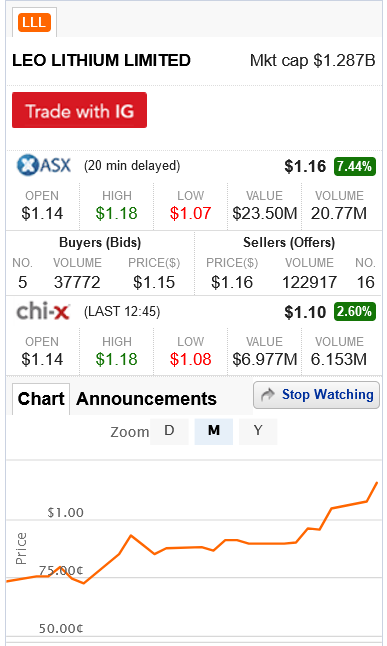Screen dimensions: 387x646
Task: Set chart zoom to M
Action: (213, 431)
